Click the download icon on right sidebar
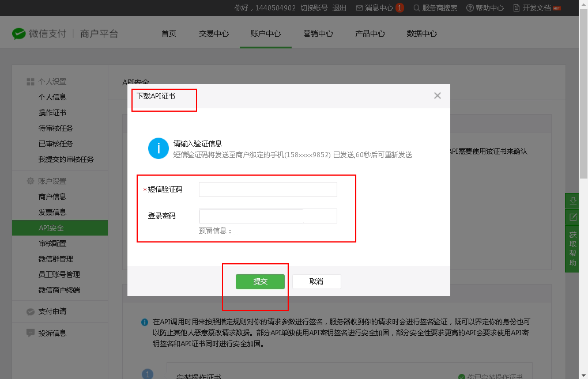Viewport: 588px width, 379px height. pos(573,201)
